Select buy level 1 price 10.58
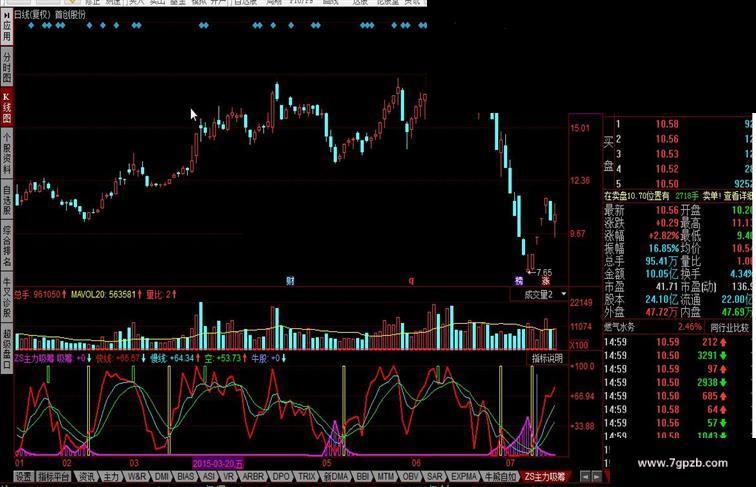 pyautogui.click(x=667, y=124)
